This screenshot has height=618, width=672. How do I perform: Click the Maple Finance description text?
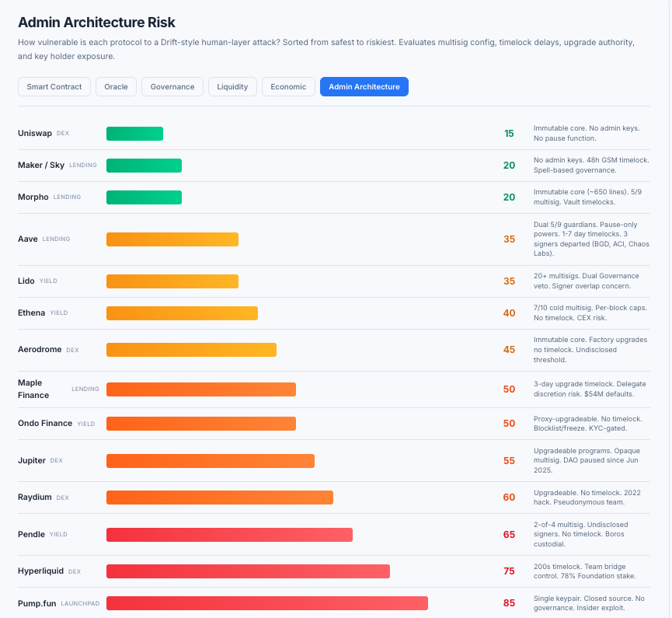(590, 389)
